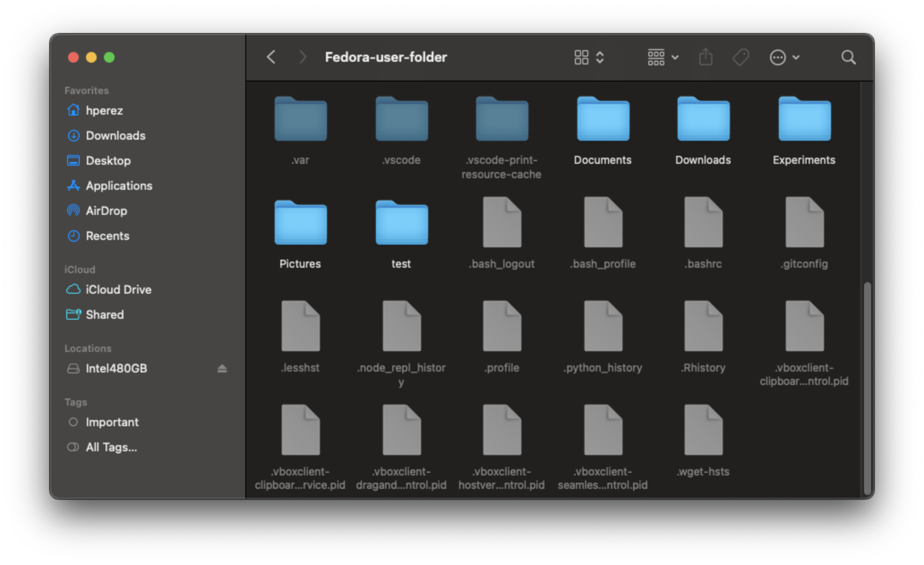Select AirDrop in the sidebar

point(107,210)
